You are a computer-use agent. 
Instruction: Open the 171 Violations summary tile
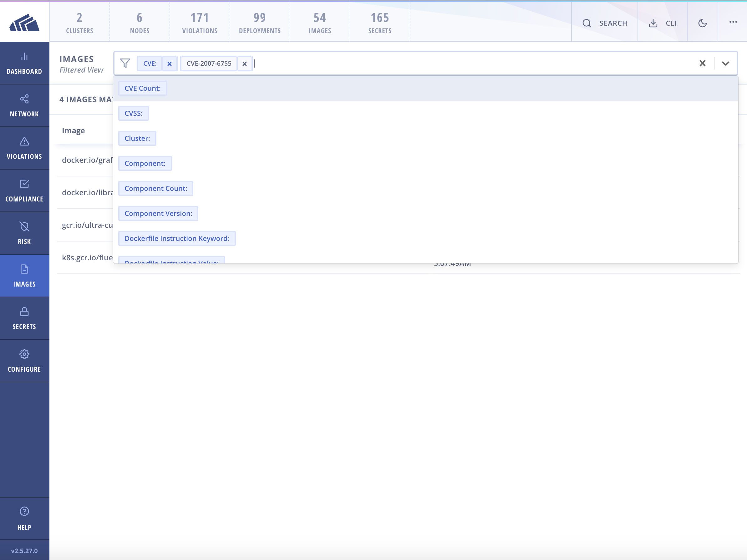pyautogui.click(x=200, y=22)
